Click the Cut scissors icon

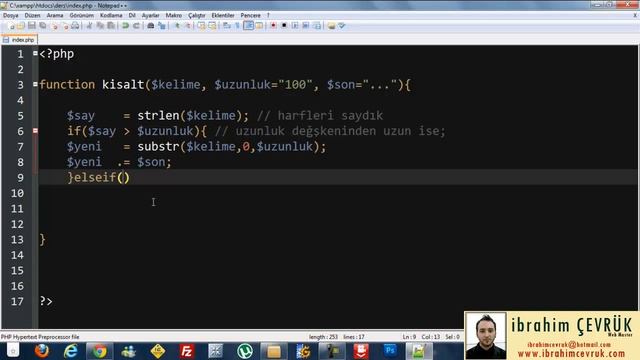click(x=89, y=26)
